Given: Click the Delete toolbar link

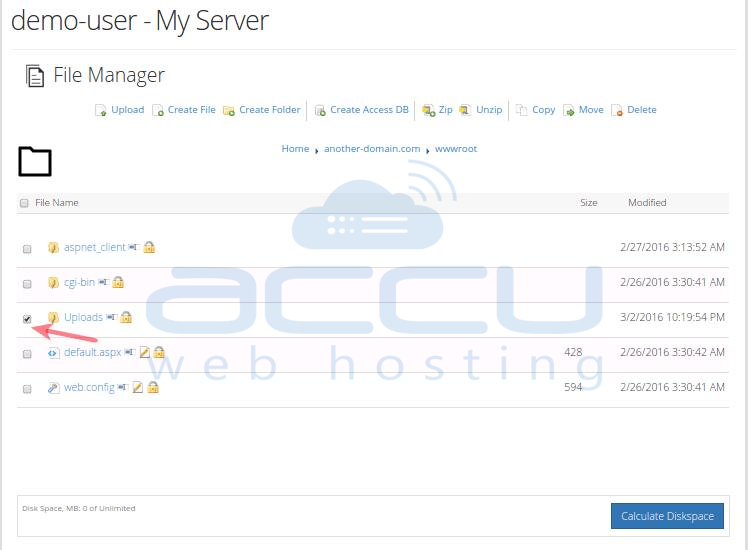Looking at the screenshot, I should 642,110.
